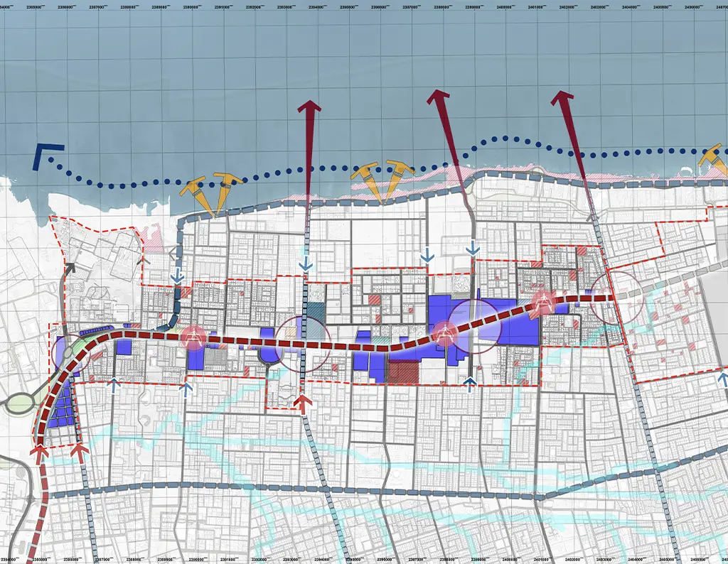Click the leftmost red up arrow at corridor start

pyautogui.click(x=40, y=452)
